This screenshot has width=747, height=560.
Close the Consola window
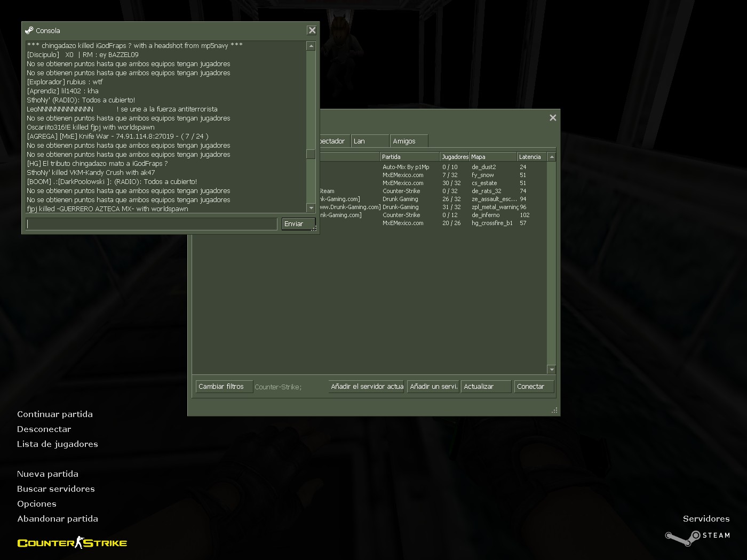pyautogui.click(x=312, y=30)
